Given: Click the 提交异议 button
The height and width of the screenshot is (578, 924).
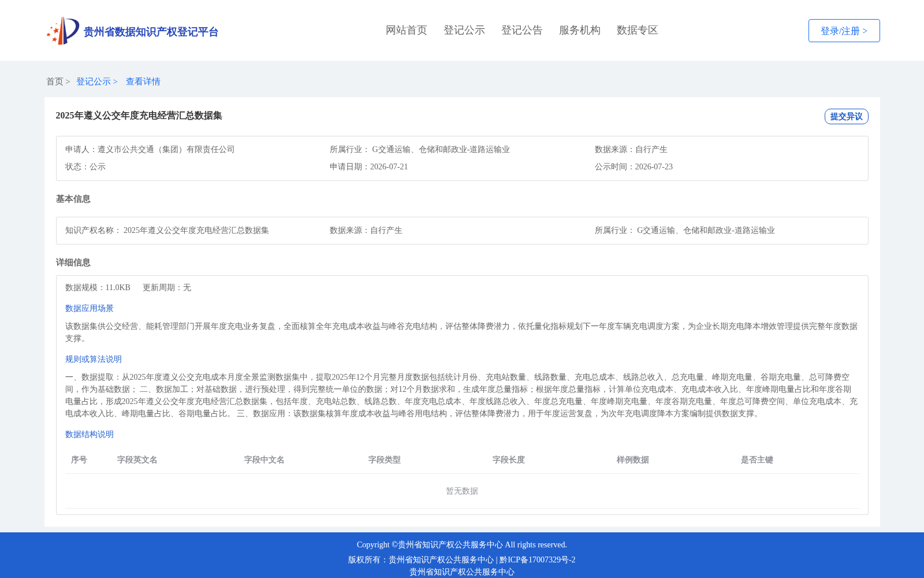Looking at the screenshot, I should point(847,116).
